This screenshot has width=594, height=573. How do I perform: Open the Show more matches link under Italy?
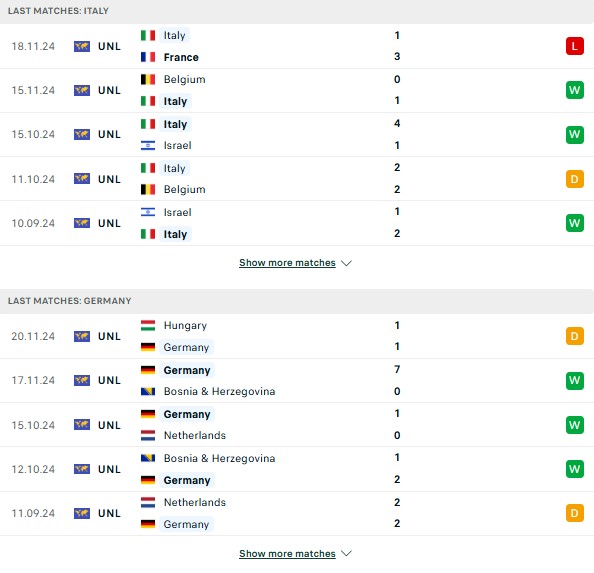pyautogui.click(x=287, y=263)
